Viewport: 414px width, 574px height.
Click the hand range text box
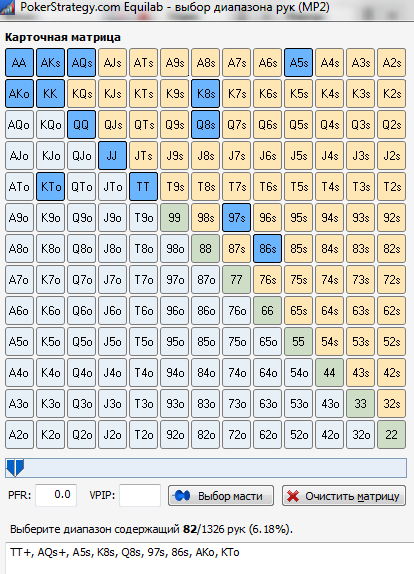coord(209,558)
